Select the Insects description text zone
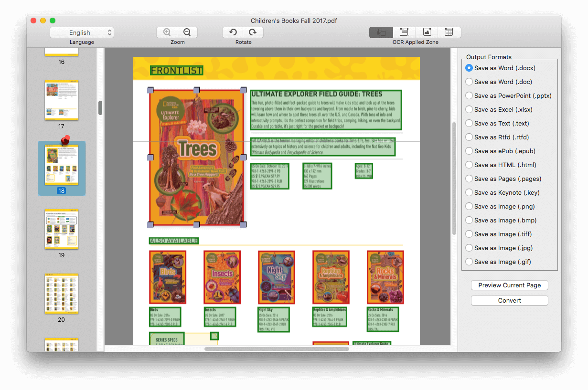This screenshot has width=588, height=390. pos(220,317)
